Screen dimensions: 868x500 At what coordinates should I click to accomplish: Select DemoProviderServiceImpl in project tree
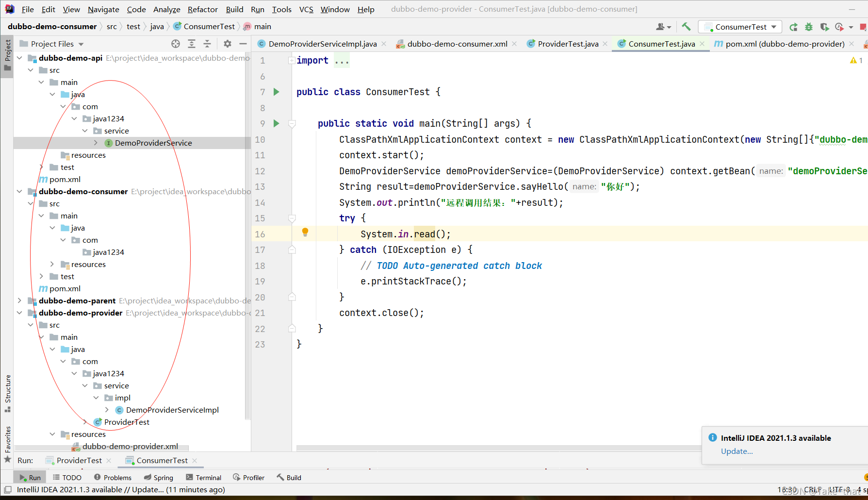point(172,410)
